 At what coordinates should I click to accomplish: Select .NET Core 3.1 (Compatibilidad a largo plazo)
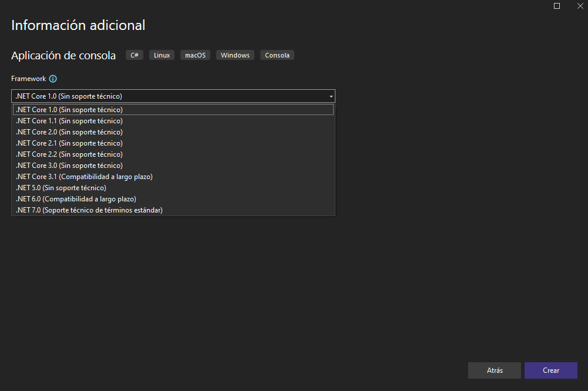(x=173, y=177)
